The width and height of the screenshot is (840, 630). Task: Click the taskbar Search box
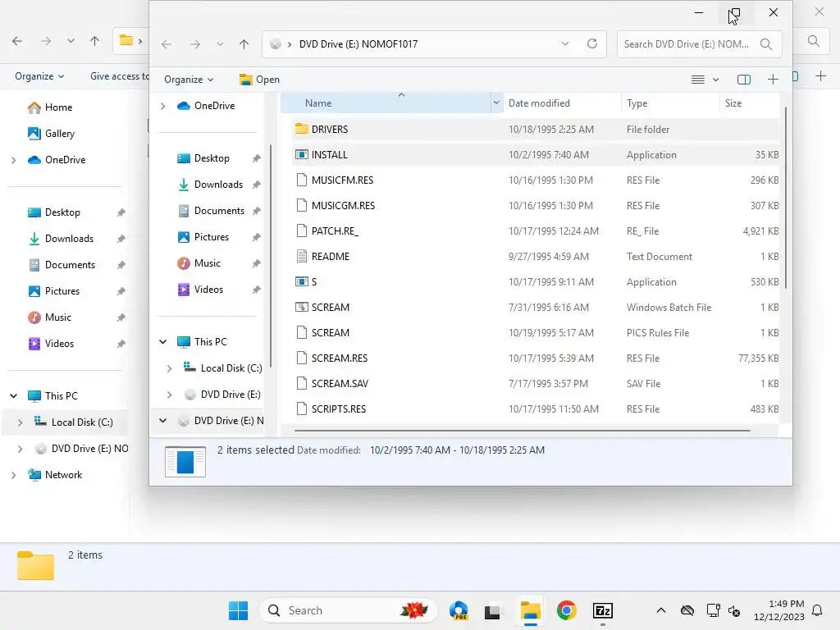point(347,610)
